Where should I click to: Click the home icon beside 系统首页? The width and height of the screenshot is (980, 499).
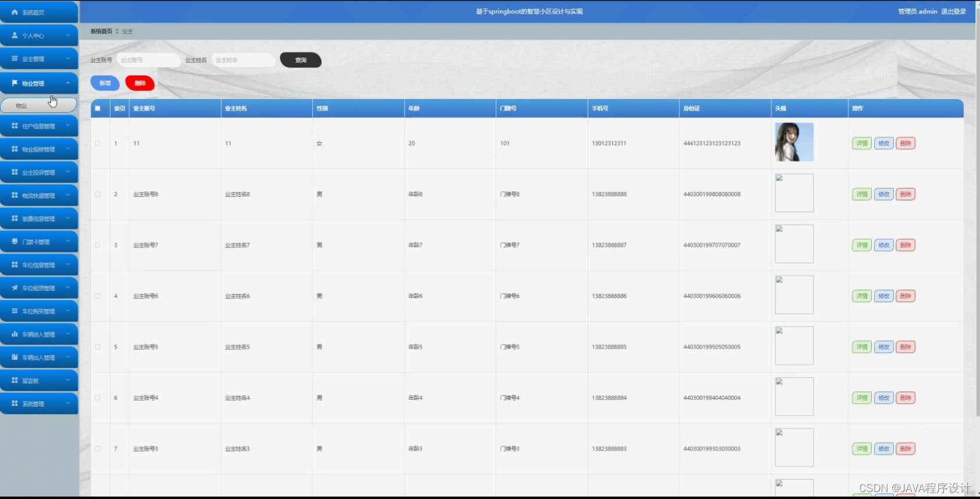coord(15,12)
